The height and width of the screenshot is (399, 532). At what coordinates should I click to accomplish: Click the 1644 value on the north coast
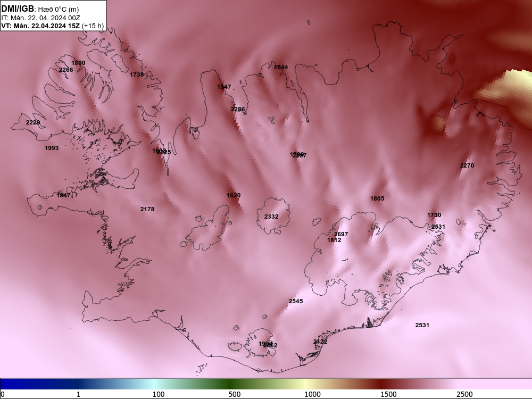click(281, 67)
